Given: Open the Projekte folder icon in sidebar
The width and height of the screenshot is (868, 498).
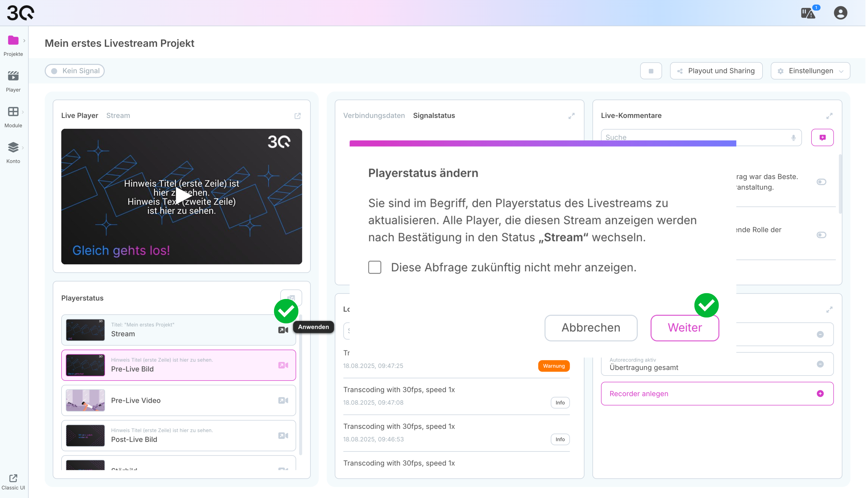Looking at the screenshot, I should coord(13,40).
